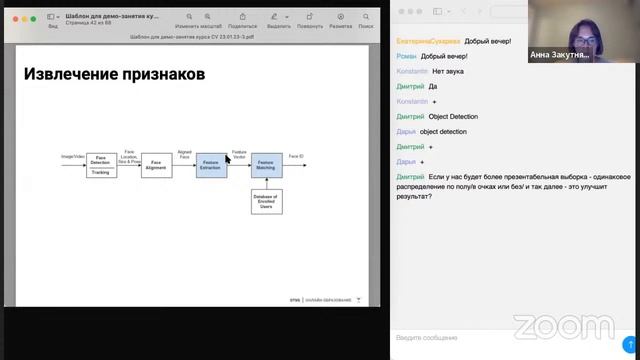Go back using chat window arrow

coord(463,11)
